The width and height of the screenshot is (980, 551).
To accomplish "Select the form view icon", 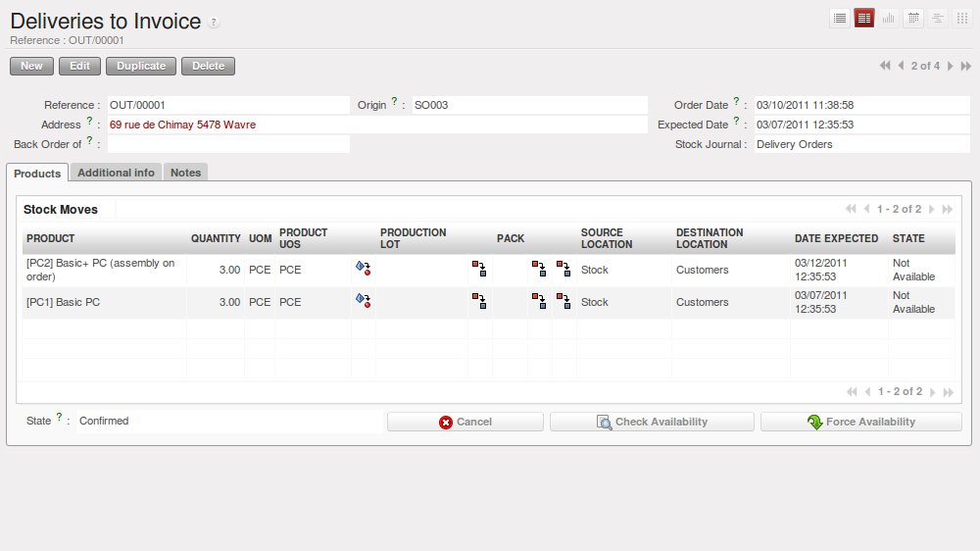I will click(x=864, y=18).
